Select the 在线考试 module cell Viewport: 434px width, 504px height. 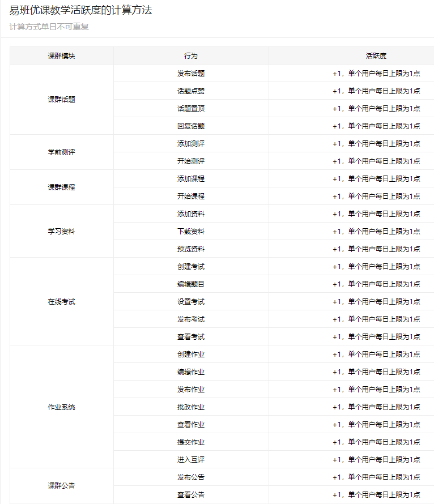61,302
